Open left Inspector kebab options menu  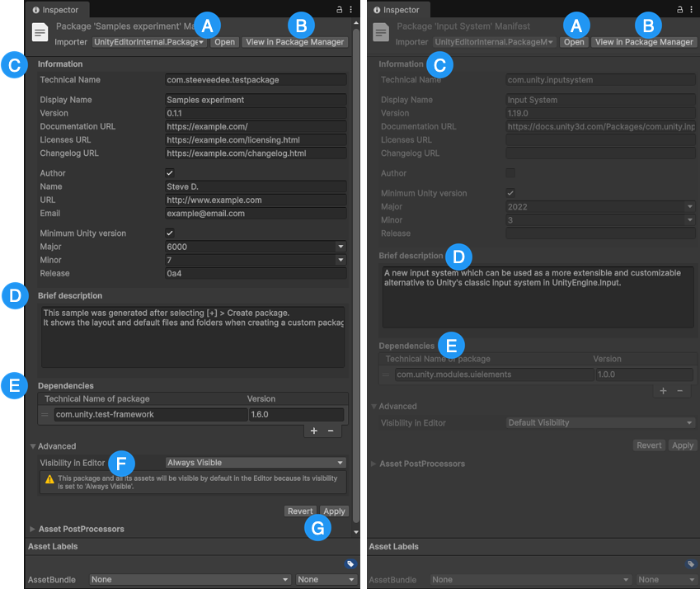pos(351,9)
